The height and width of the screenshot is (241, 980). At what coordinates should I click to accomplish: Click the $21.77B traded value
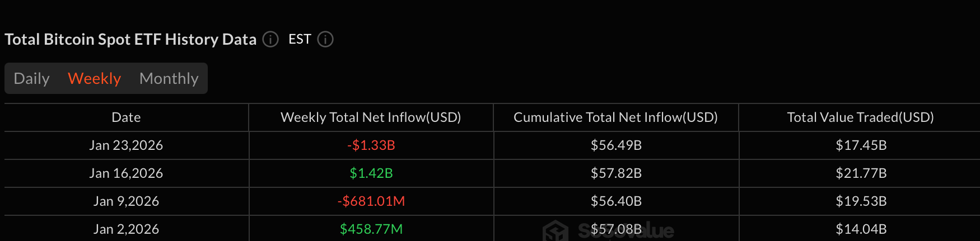tap(861, 173)
